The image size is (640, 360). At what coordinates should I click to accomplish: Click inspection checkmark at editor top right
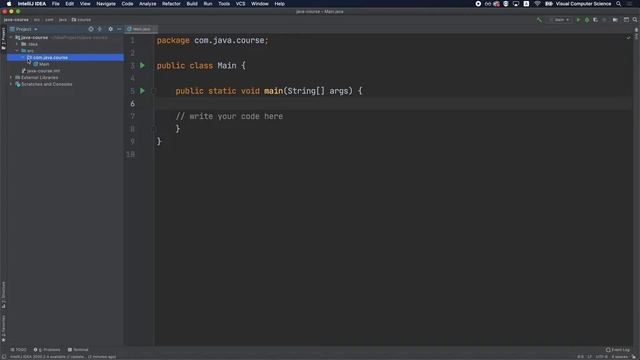point(628,38)
